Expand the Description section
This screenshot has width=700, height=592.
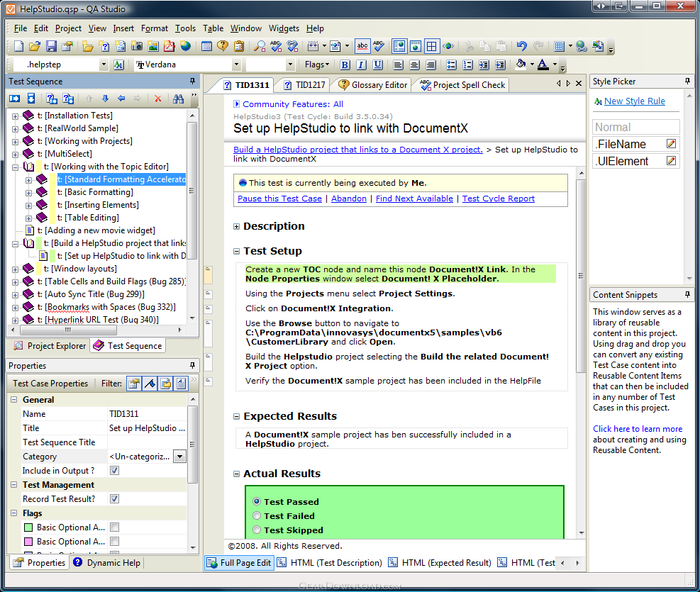click(x=236, y=227)
